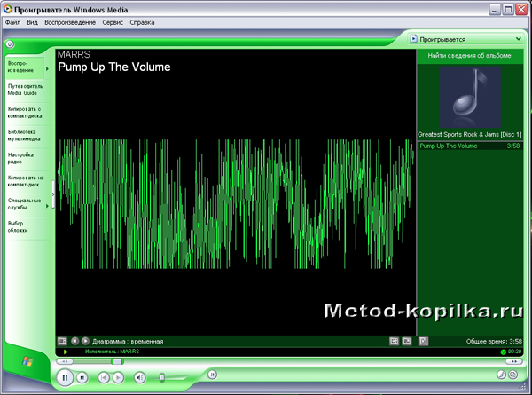Click the Windows logo at bottom left
This screenshot has width=532, height=395.
pyautogui.click(x=27, y=361)
